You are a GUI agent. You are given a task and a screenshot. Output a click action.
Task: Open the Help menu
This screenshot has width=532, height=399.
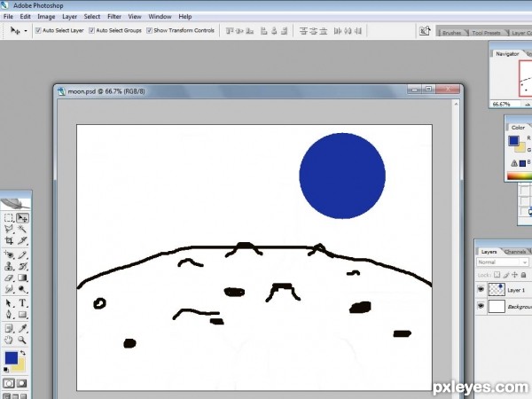pyautogui.click(x=185, y=17)
